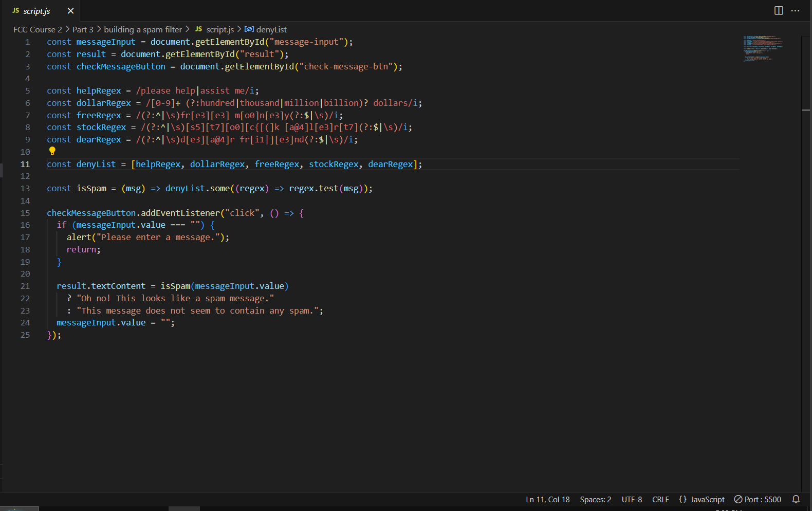Click the vertical scrollbar in editor
The image size is (812, 511).
point(805,206)
